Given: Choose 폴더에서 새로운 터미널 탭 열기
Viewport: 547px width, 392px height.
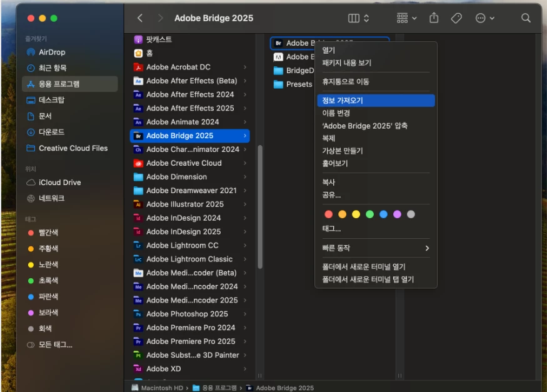Looking at the screenshot, I should [x=376, y=279].
